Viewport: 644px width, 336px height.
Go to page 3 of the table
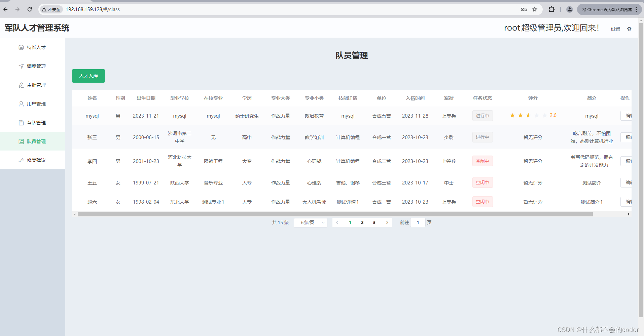(374, 222)
